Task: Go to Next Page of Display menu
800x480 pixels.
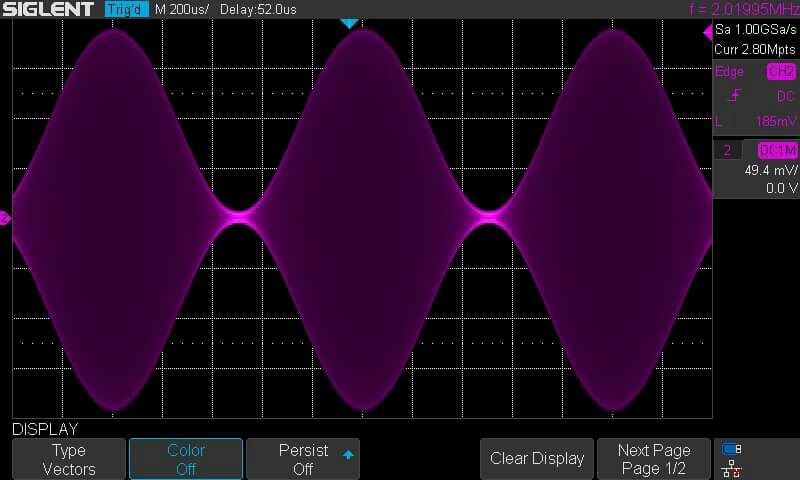Action: pyautogui.click(x=653, y=459)
